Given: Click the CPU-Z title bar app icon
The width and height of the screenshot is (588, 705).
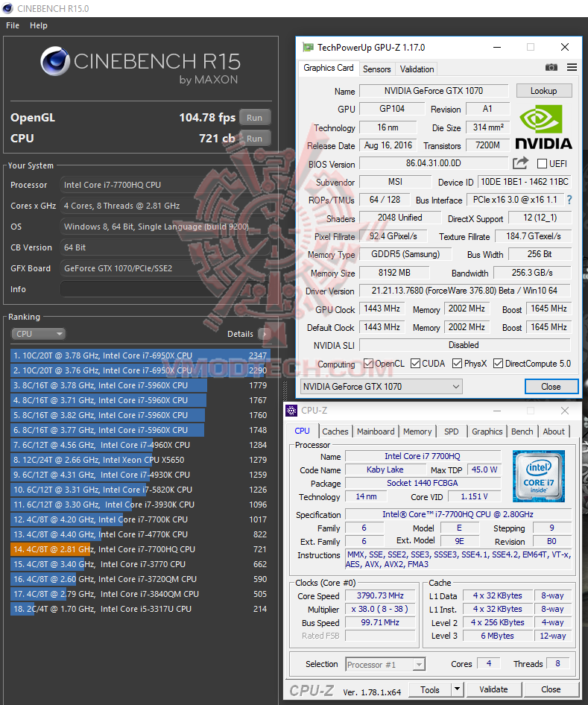Looking at the screenshot, I should 291,411.
